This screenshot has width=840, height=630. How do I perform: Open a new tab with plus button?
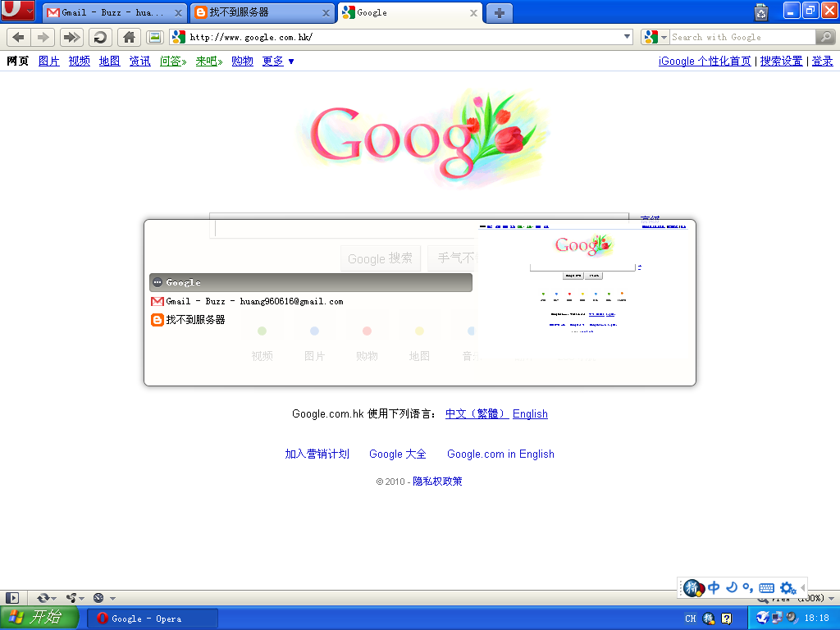click(500, 13)
